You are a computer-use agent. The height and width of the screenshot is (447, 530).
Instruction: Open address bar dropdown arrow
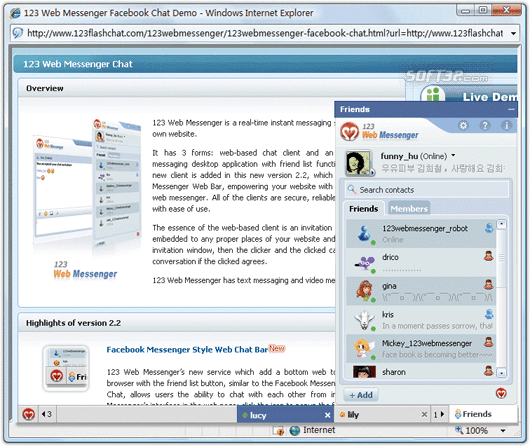coord(513,33)
